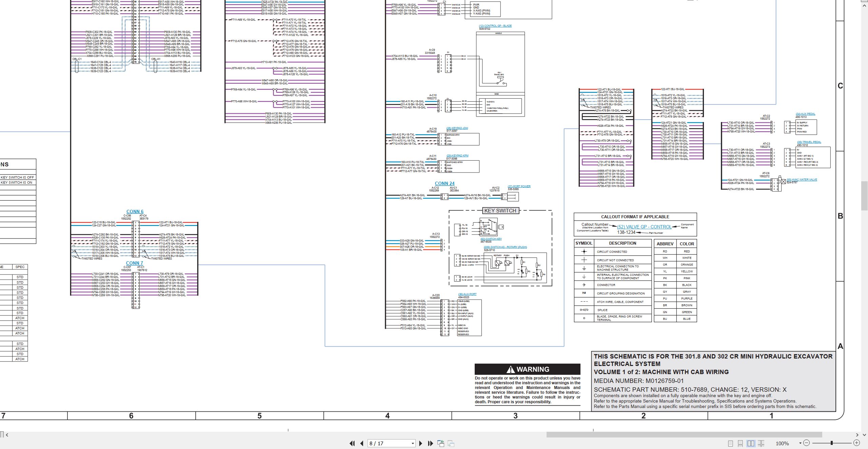Click the (52) VALVE GP - CONTROL callout link

coord(644,227)
